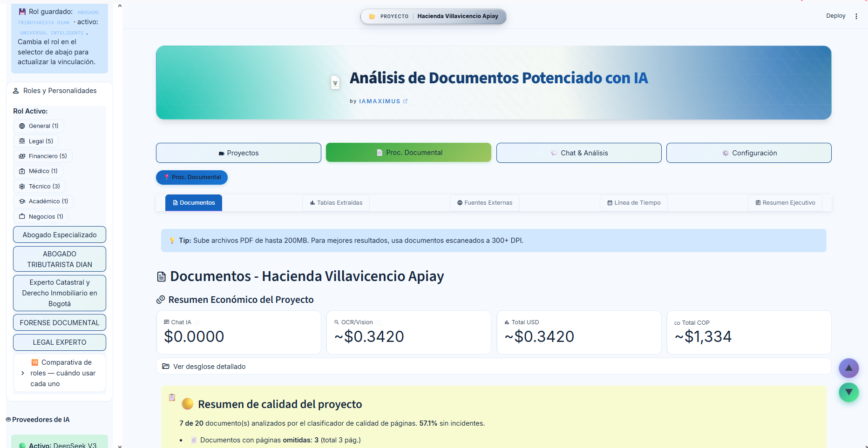
Task: Switch to the Documentos sub-tab
Action: [194, 203]
